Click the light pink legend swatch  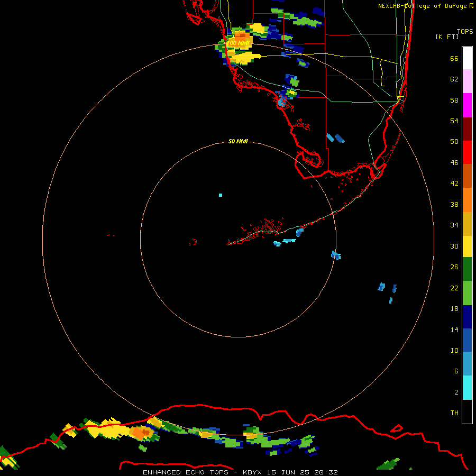click(467, 81)
